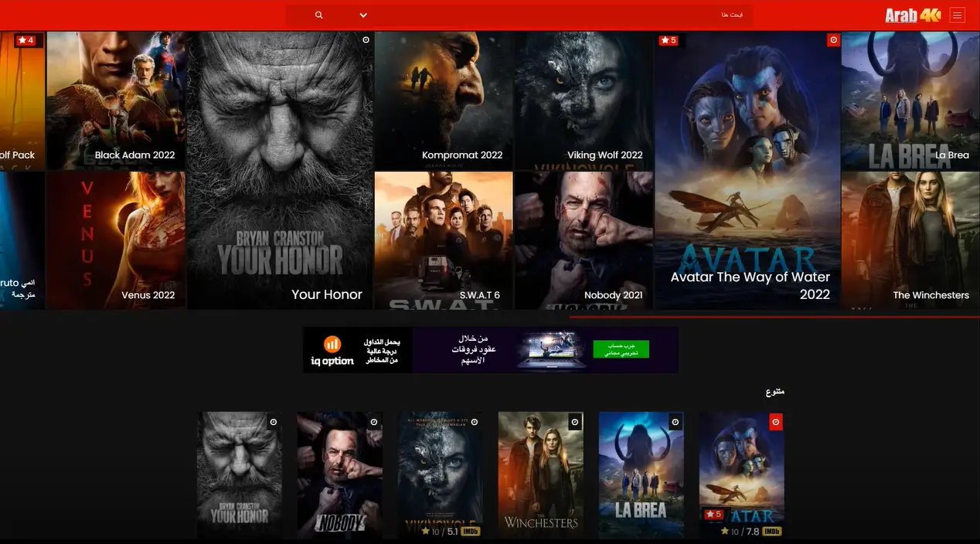Open the Venus 2022 poster
This screenshot has height=544, width=980.
tap(116, 240)
